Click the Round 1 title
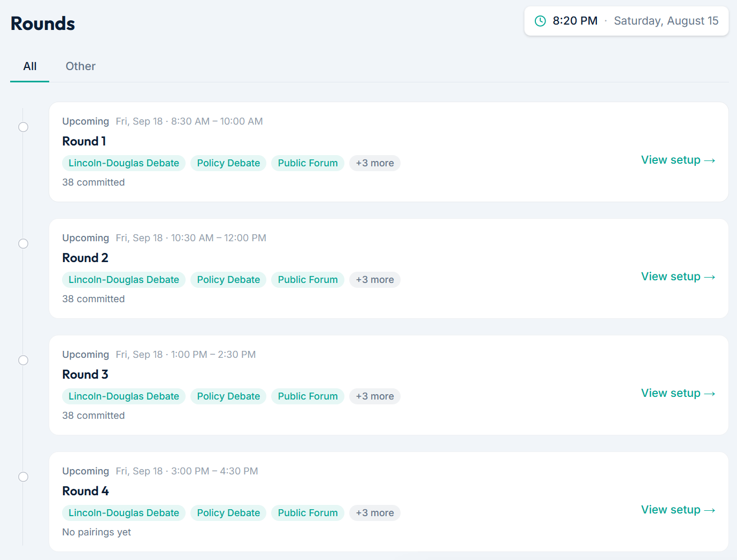 coord(84,141)
